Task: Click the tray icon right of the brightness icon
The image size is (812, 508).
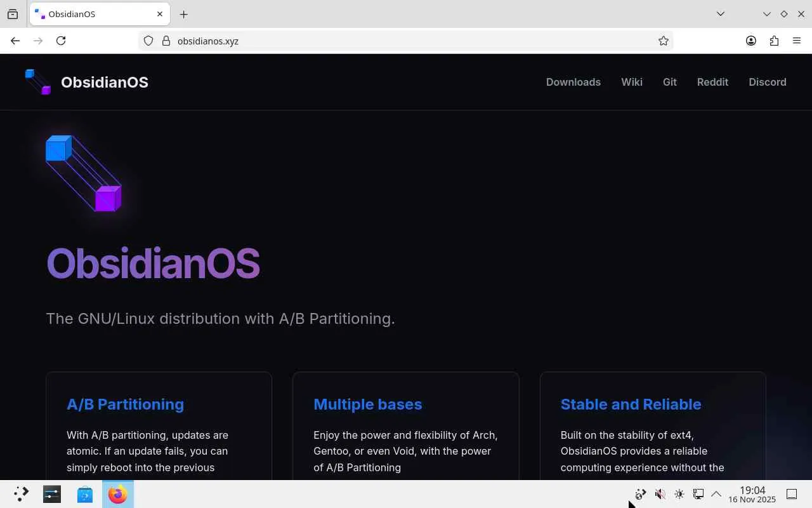Action: [x=698, y=494]
